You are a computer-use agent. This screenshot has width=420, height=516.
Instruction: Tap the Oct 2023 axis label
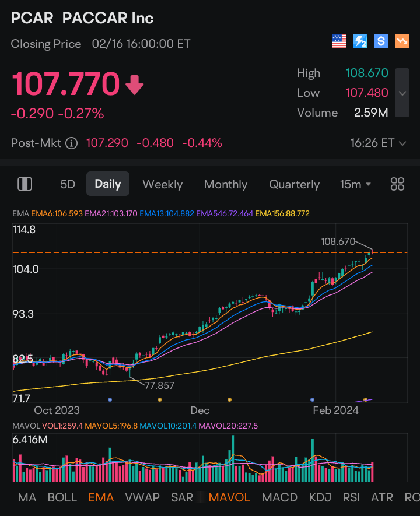click(x=57, y=410)
